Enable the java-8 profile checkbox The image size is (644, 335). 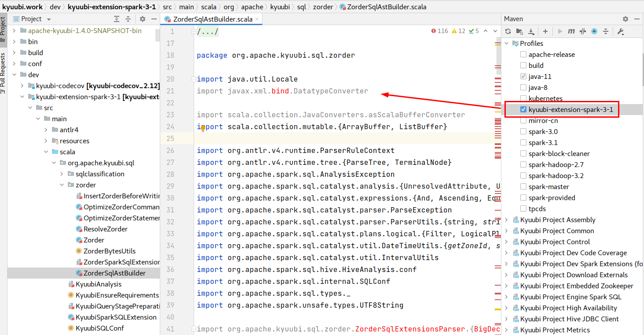[x=523, y=87]
